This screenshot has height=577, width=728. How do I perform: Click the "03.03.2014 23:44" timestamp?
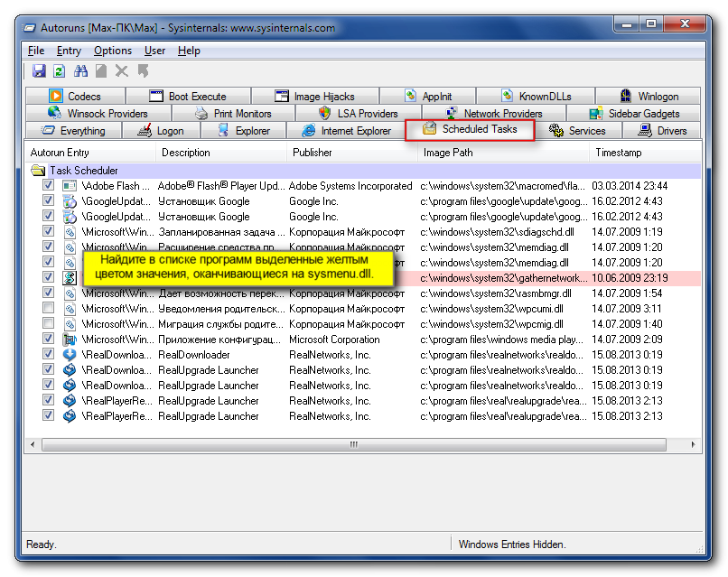pos(630,186)
